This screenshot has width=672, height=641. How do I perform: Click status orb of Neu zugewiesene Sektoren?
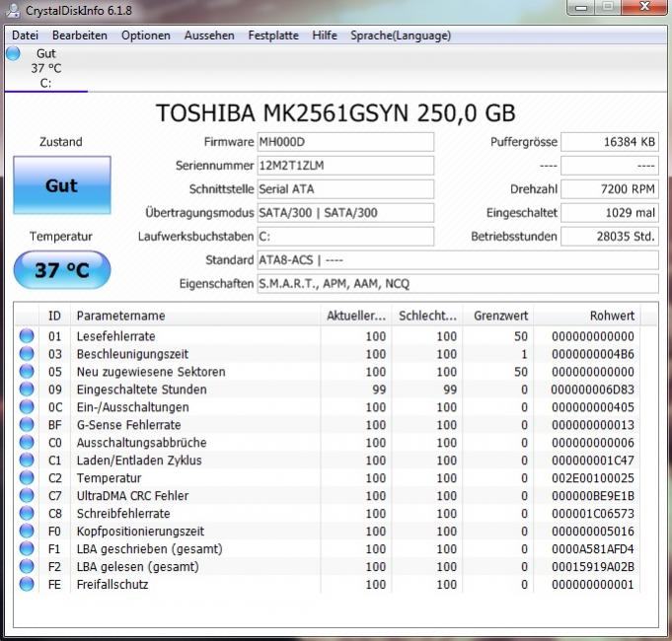pyautogui.click(x=27, y=372)
